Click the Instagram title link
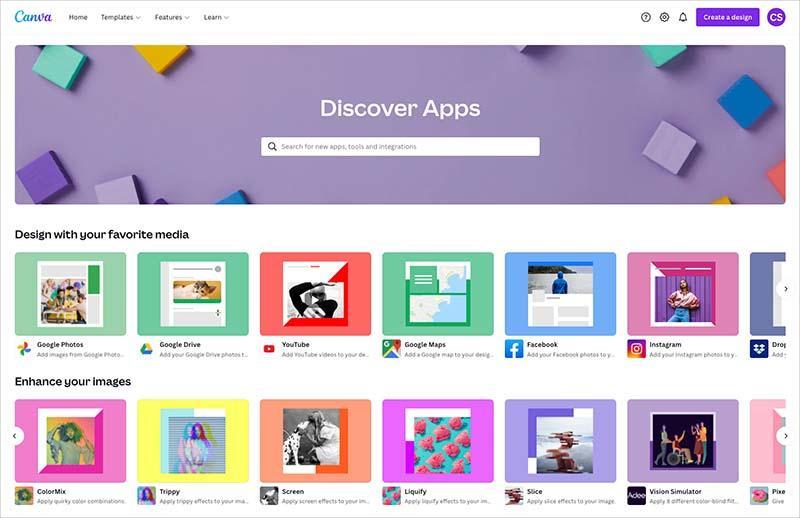This screenshot has width=800, height=518. coord(665,344)
